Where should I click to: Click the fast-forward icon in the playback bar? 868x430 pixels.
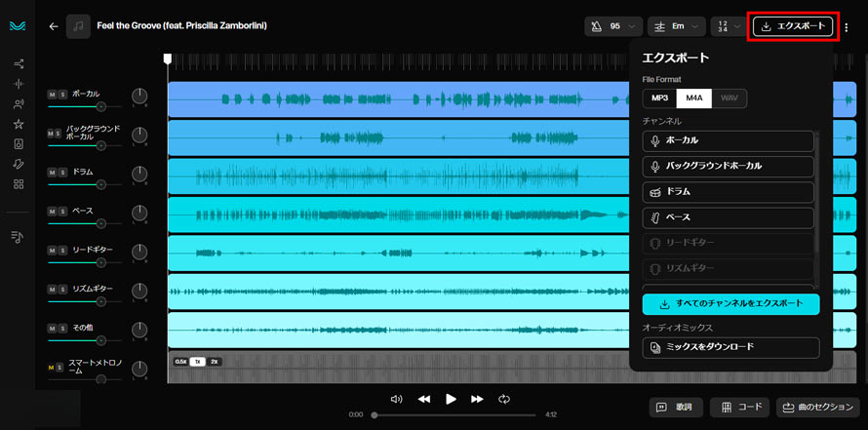point(477,399)
